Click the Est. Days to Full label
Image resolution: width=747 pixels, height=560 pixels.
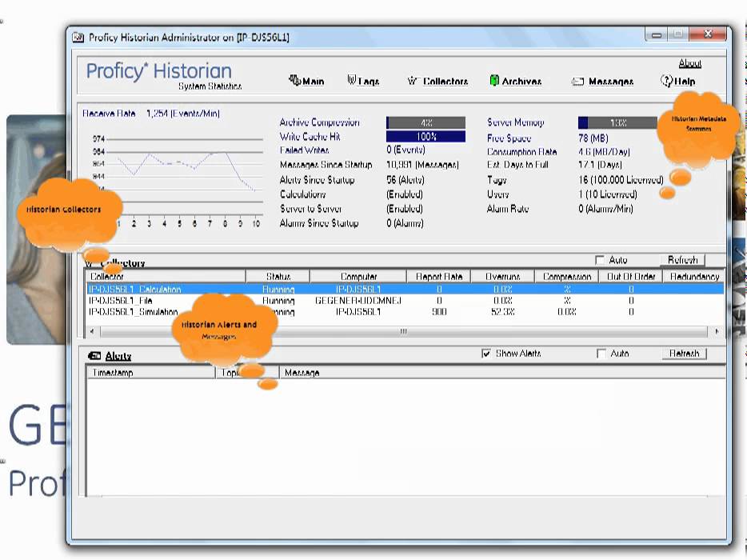click(517, 165)
